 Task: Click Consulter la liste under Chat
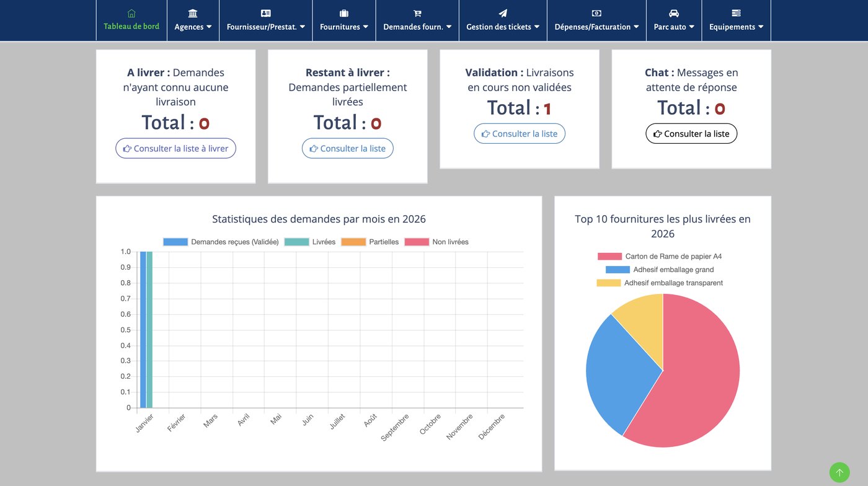[691, 133]
